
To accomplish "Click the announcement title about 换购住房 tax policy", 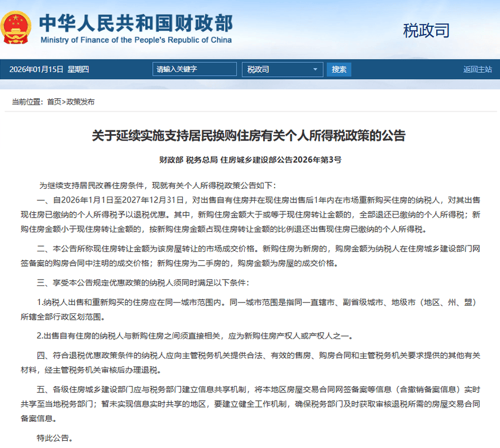I will pyautogui.click(x=248, y=136).
